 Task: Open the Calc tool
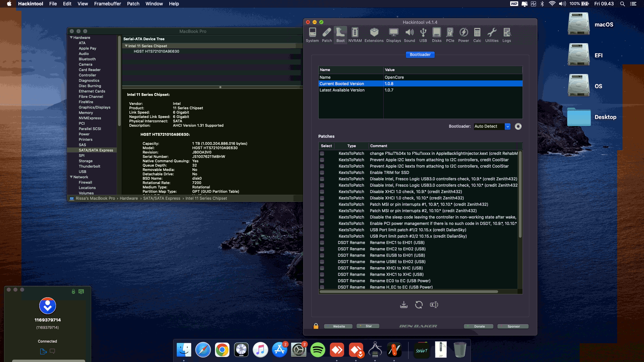tap(477, 35)
